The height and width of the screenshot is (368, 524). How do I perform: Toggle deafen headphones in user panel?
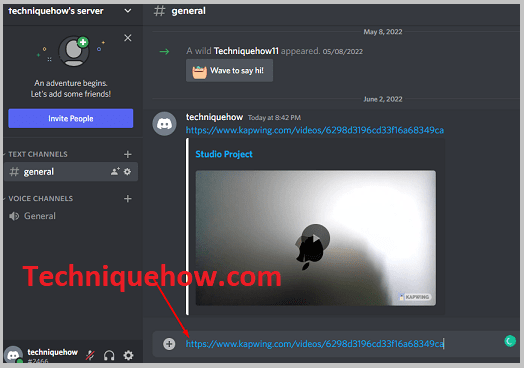coord(109,355)
